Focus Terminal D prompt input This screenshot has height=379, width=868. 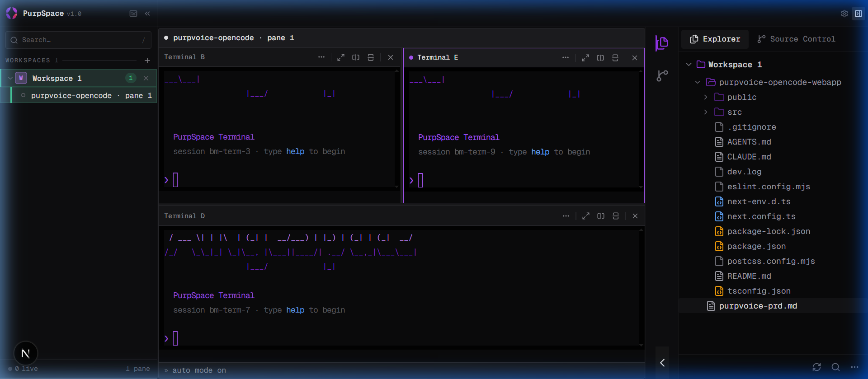(175, 338)
